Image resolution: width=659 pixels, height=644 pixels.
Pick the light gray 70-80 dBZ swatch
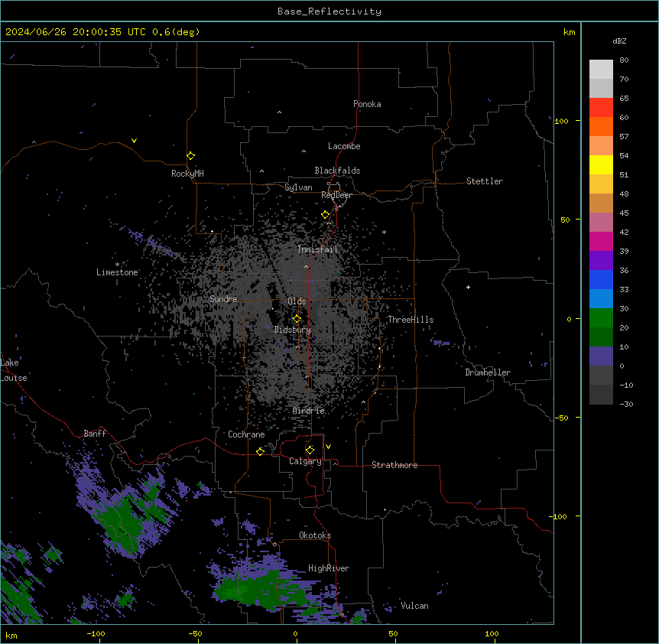(x=601, y=69)
